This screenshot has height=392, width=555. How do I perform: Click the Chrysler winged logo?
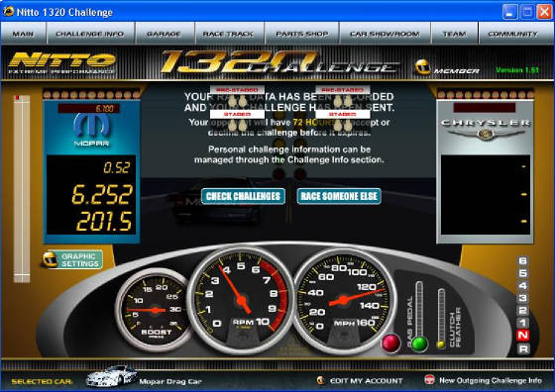486,130
